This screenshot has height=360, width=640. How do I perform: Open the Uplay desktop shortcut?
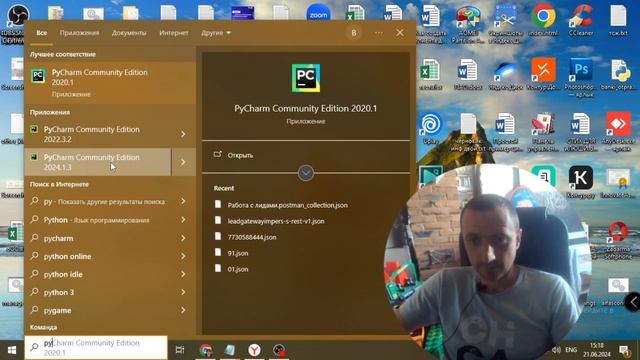click(x=431, y=128)
